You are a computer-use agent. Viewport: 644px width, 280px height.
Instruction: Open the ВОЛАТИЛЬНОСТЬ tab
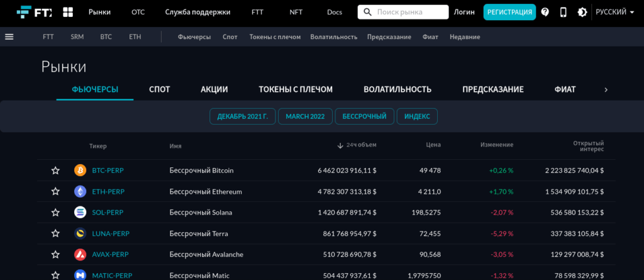click(x=397, y=89)
